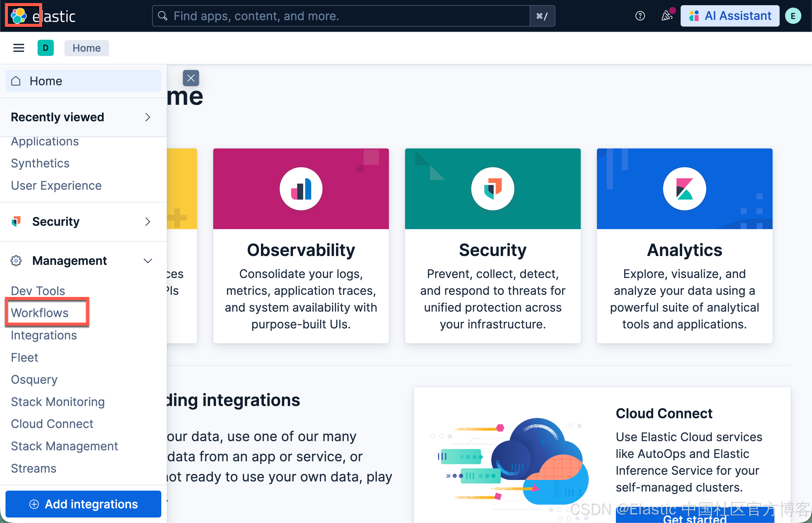Image resolution: width=812 pixels, height=523 pixels.
Task: Click the Elastic logo icon
Action: coord(19,16)
